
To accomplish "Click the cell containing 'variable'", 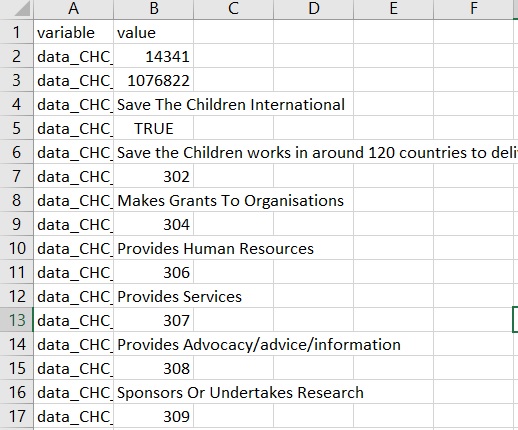I will 74,32.
